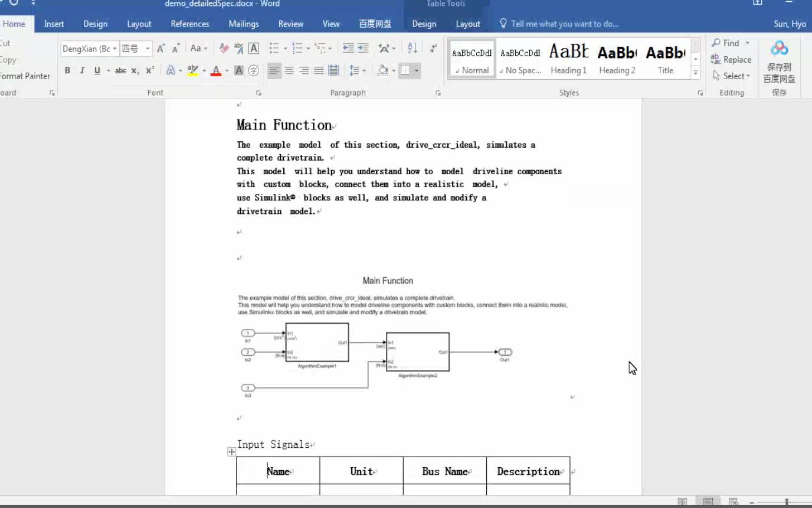
Task: Decrease paragraph indent
Action: 348,48
